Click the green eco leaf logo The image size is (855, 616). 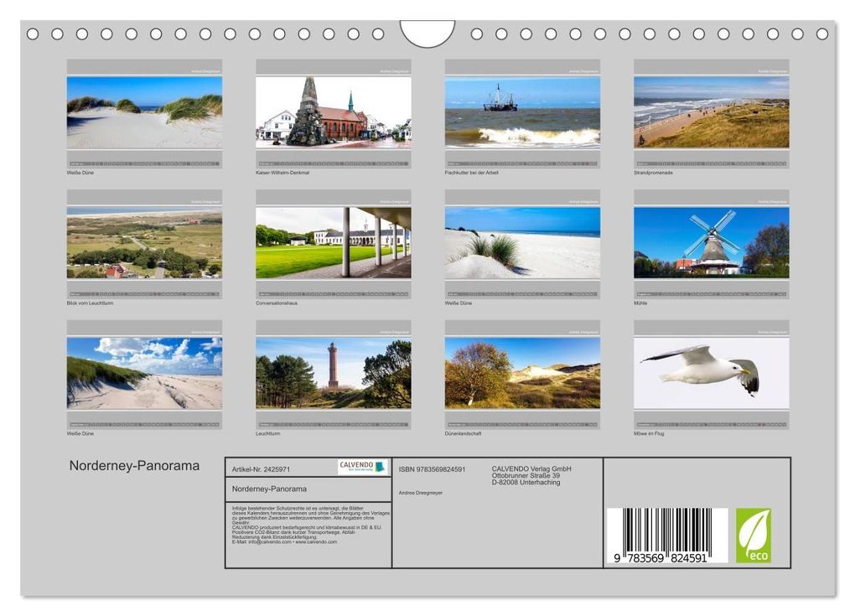click(x=754, y=536)
